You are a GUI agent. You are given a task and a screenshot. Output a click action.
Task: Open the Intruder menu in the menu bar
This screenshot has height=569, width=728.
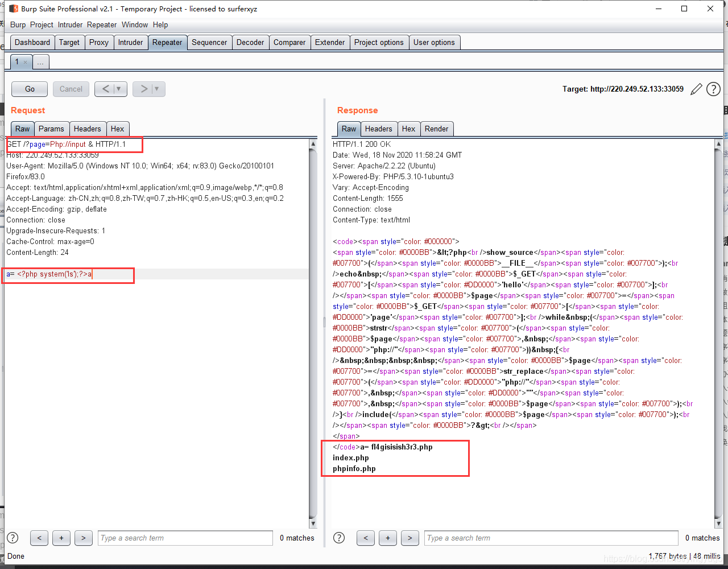tap(71, 24)
